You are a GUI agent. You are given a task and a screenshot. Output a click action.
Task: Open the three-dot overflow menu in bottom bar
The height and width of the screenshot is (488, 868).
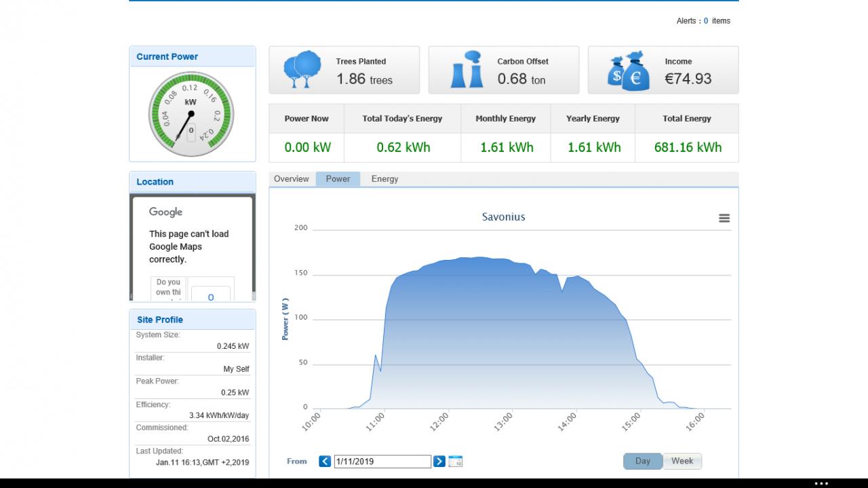821,483
